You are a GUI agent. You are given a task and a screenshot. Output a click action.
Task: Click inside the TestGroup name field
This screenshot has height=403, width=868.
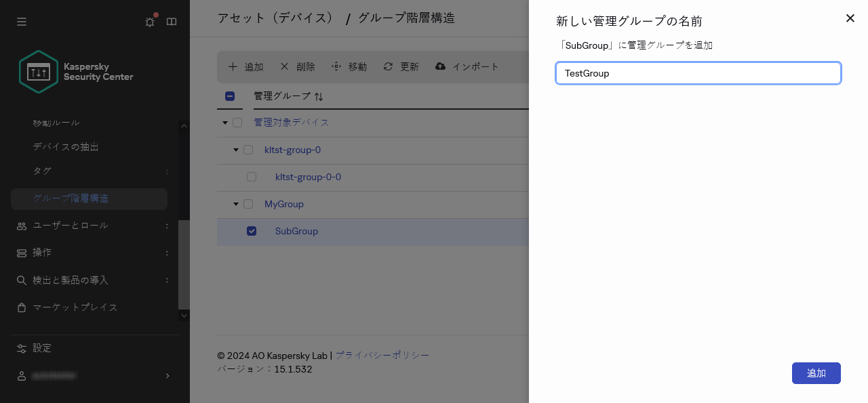698,73
